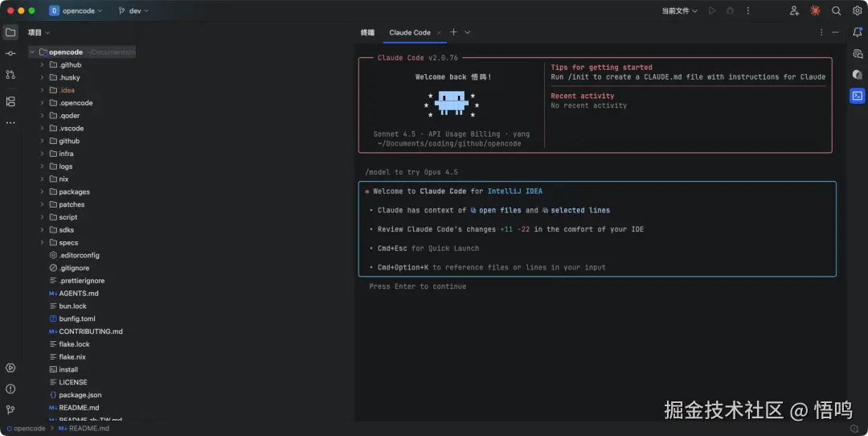Open the Project tool window folder icon

pos(10,32)
